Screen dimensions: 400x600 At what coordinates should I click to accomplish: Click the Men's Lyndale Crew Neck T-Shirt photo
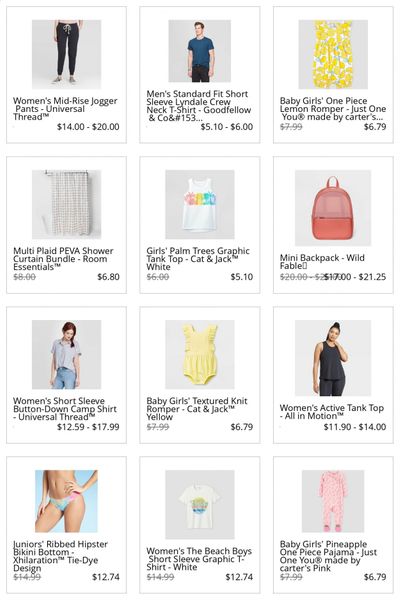tap(199, 51)
